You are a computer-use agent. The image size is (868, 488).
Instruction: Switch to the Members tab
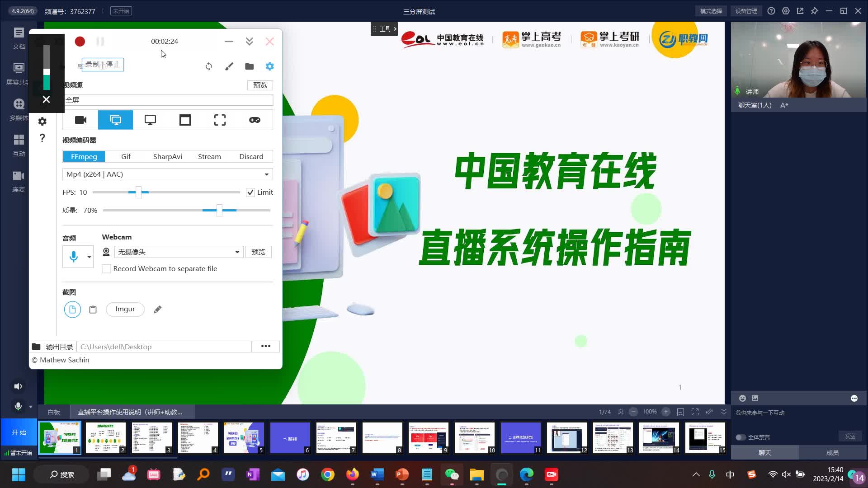click(x=832, y=452)
